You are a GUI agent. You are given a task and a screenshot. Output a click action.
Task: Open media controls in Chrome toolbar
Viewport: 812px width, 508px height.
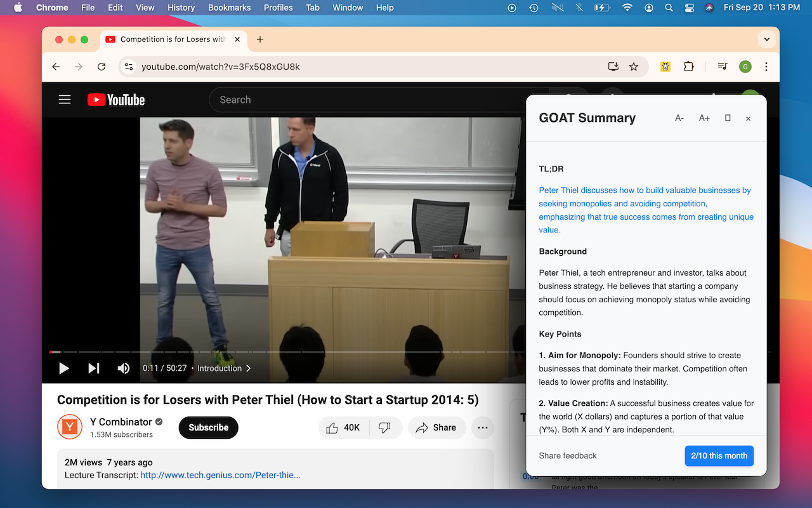click(x=723, y=67)
